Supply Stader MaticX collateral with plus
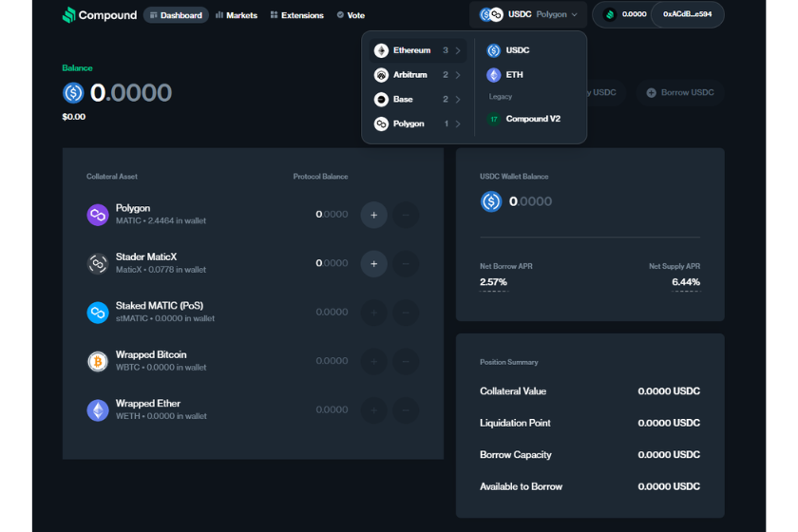Screen dimensions: 798x532 (374, 264)
